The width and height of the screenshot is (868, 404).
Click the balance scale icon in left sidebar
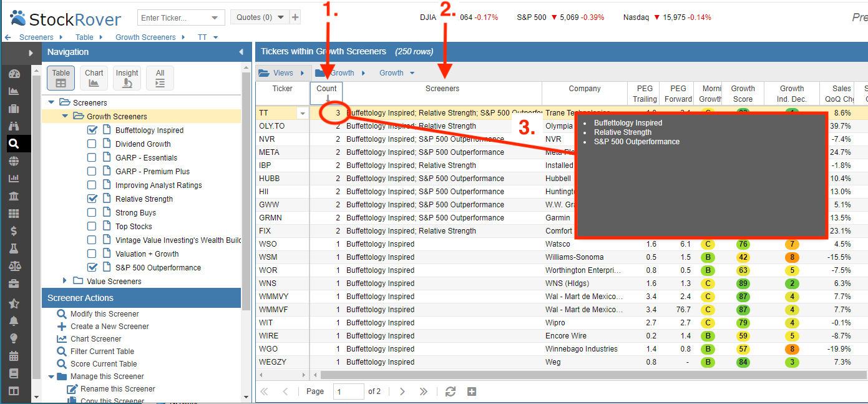tap(14, 266)
